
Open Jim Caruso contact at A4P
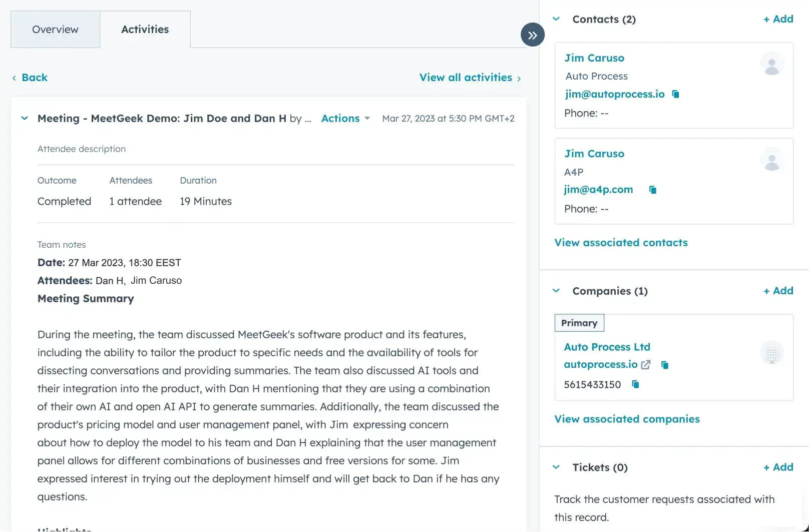click(x=594, y=154)
